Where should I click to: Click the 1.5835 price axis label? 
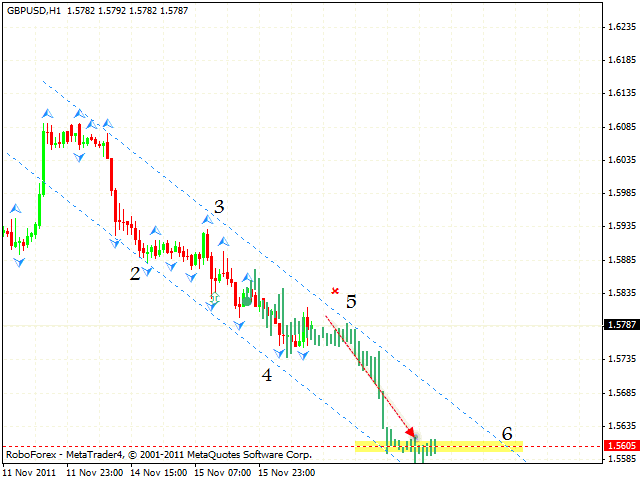click(x=621, y=293)
